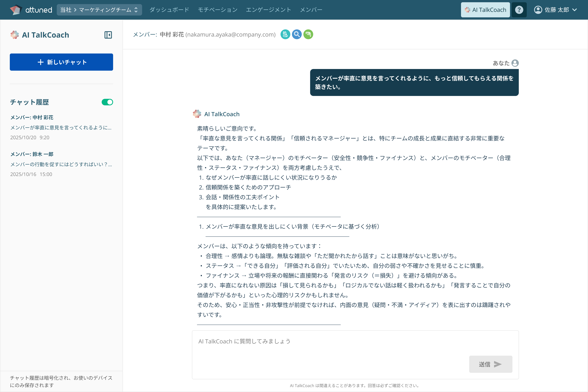This screenshot has height=392, width=588.
Task: Click the 佐藤 太郎 profile avatar icon
Action: pyautogui.click(x=538, y=10)
